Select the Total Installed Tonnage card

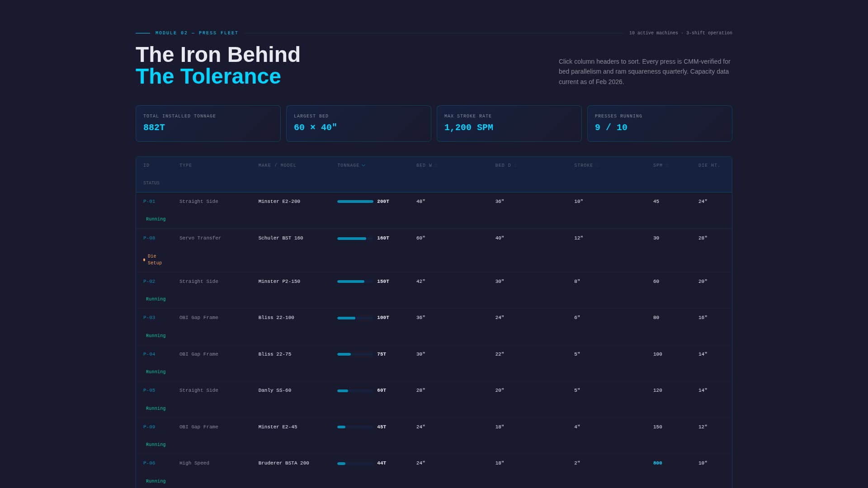[208, 123]
